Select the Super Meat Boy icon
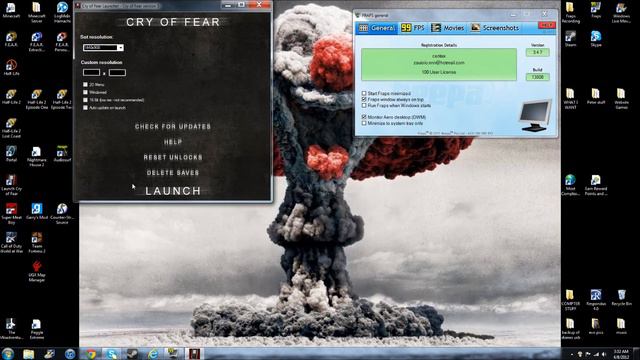 pos(11,213)
